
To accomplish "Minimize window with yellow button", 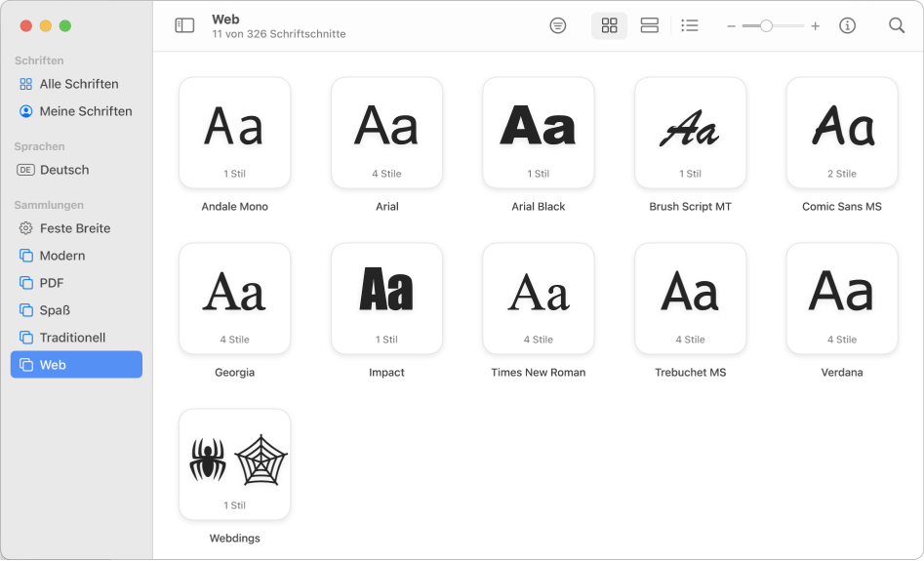I will [46, 25].
